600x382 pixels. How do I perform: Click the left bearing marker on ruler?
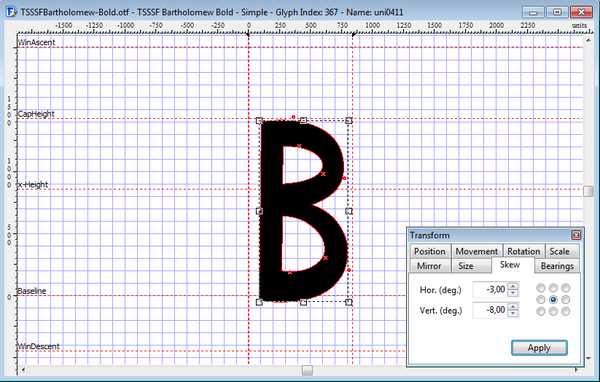[248, 35]
